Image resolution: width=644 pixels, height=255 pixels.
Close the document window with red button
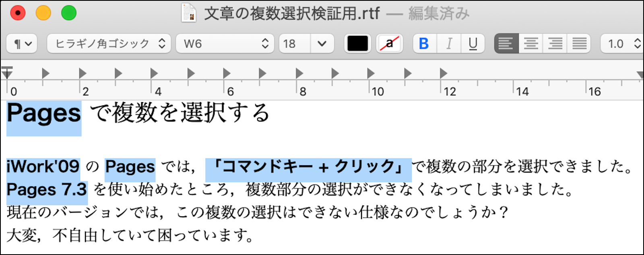tap(18, 13)
